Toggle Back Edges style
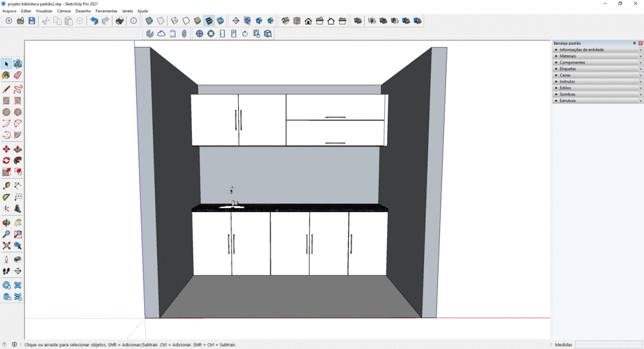 [160, 21]
